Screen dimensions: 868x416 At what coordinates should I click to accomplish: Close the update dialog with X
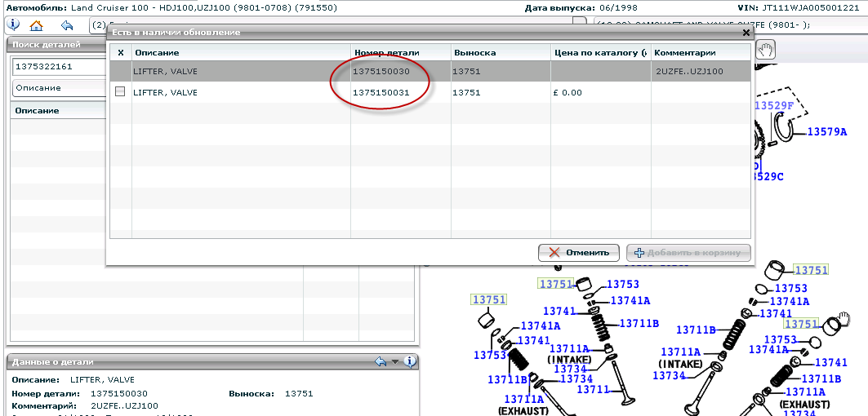[746, 33]
